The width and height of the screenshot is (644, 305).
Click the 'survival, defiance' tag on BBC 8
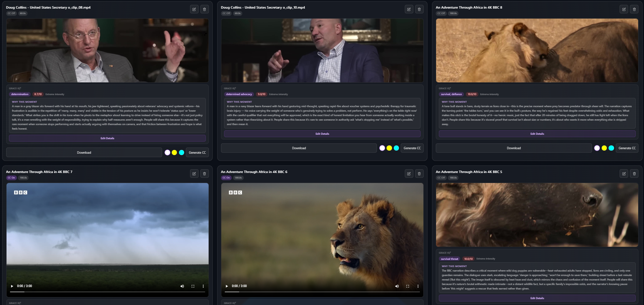click(451, 94)
